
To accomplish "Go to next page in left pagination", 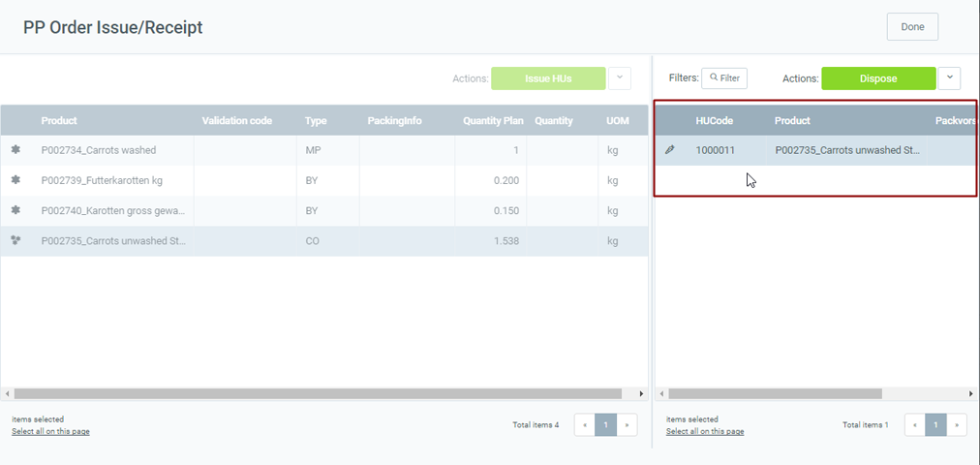I will coord(627,425).
